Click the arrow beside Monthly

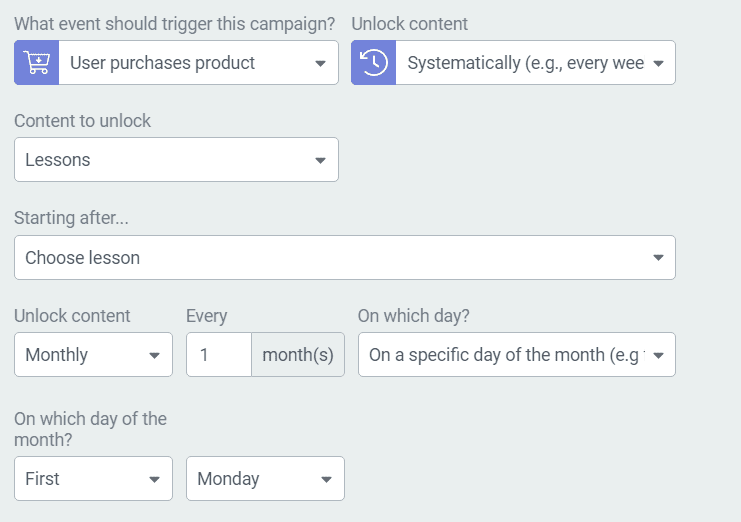[x=154, y=356]
